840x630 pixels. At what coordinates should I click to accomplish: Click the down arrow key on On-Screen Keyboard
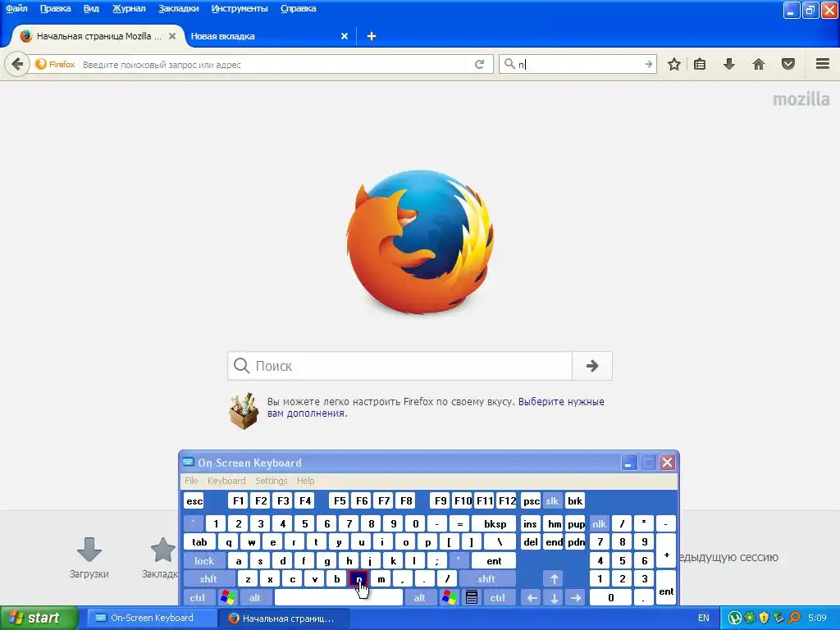554,597
